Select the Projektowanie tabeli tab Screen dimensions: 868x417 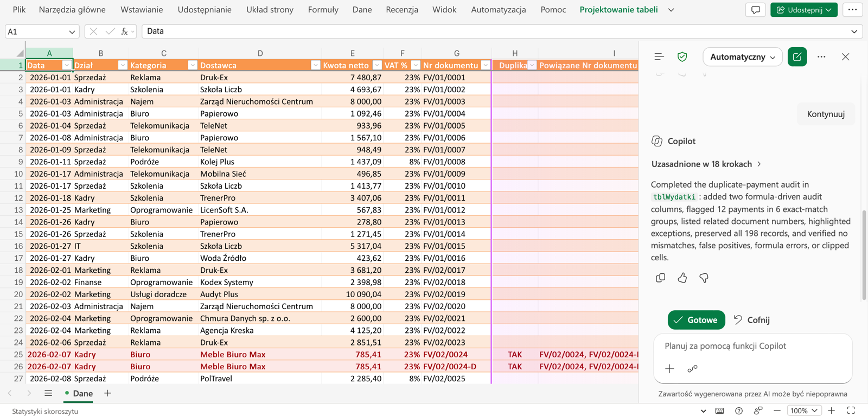click(618, 10)
